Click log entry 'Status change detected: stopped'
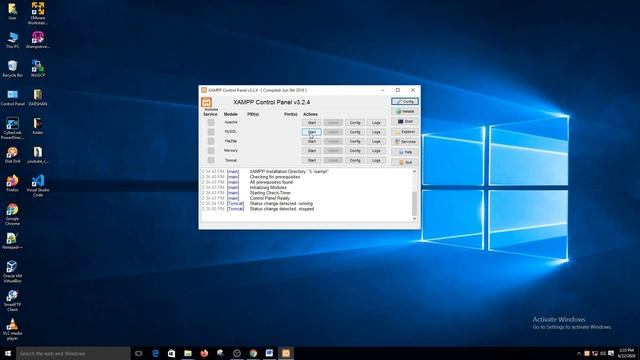This screenshot has width=640, height=360. (282, 209)
